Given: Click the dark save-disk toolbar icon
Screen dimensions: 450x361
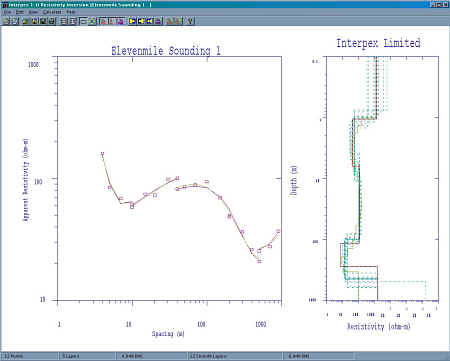Looking at the screenshot, I should point(43,21).
